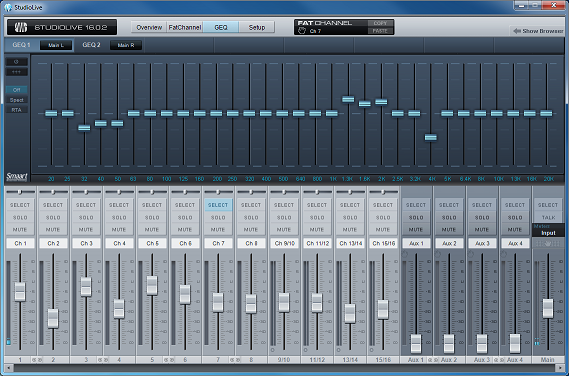Click the 1.3K GEQ band slider handle
This screenshot has height=376, width=569.
pyautogui.click(x=348, y=99)
